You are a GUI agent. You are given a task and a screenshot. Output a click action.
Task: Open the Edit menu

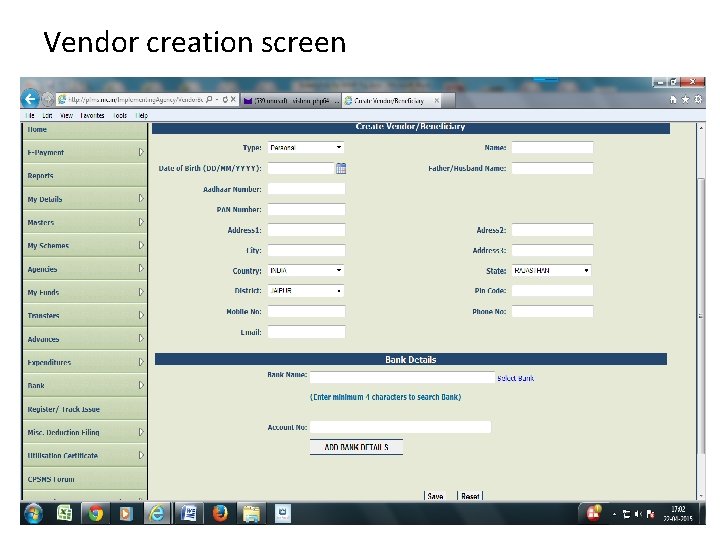47,116
